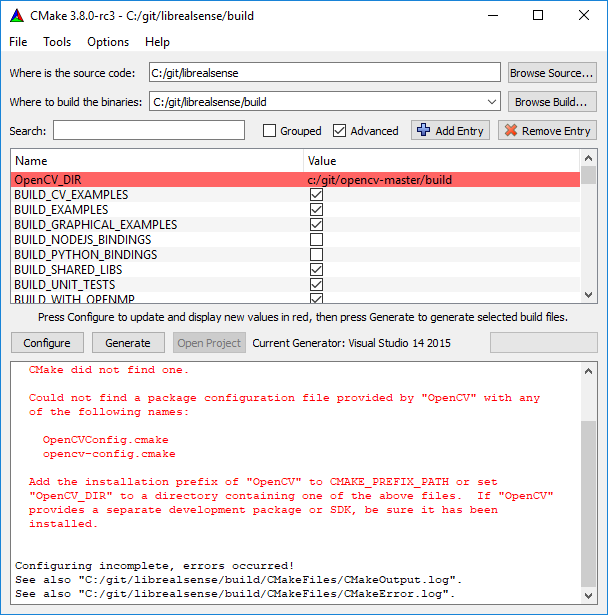The width and height of the screenshot is (608, 615).
Task: Enable BUILD_PYTHON_BINDINGS checkbox
Action: pyautogui.click(x=316, y=255)
